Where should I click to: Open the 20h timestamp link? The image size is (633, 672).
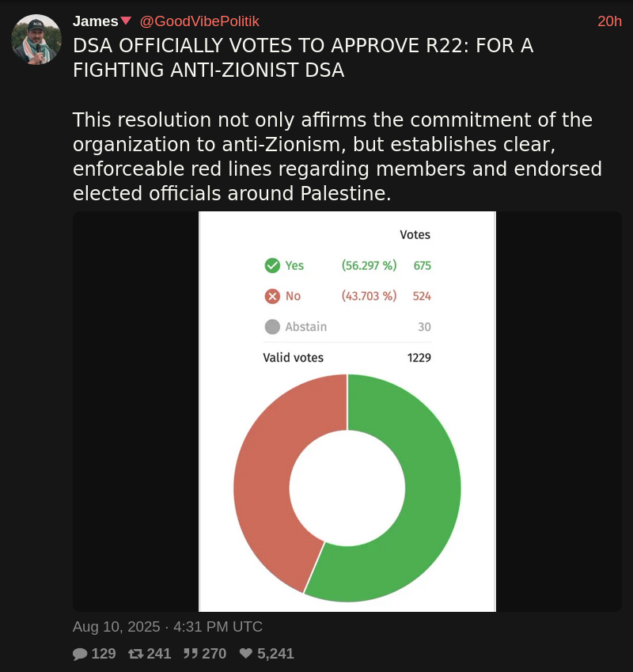coord(609,21)
